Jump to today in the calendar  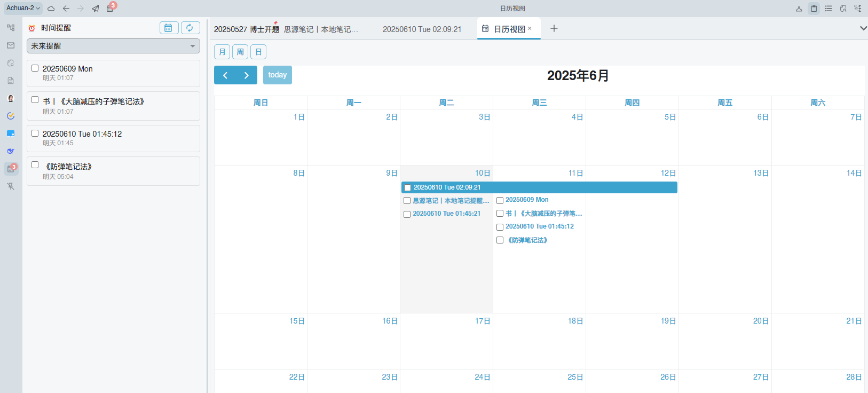click(278, 75)
